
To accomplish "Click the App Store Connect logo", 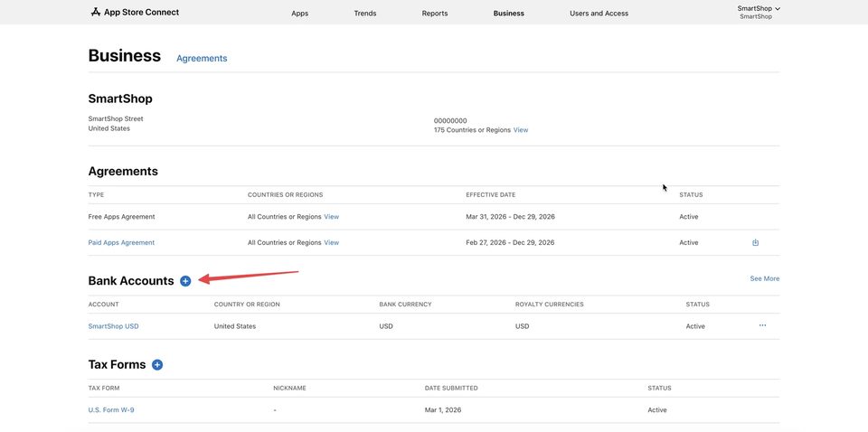I will [x=135, y=12].
